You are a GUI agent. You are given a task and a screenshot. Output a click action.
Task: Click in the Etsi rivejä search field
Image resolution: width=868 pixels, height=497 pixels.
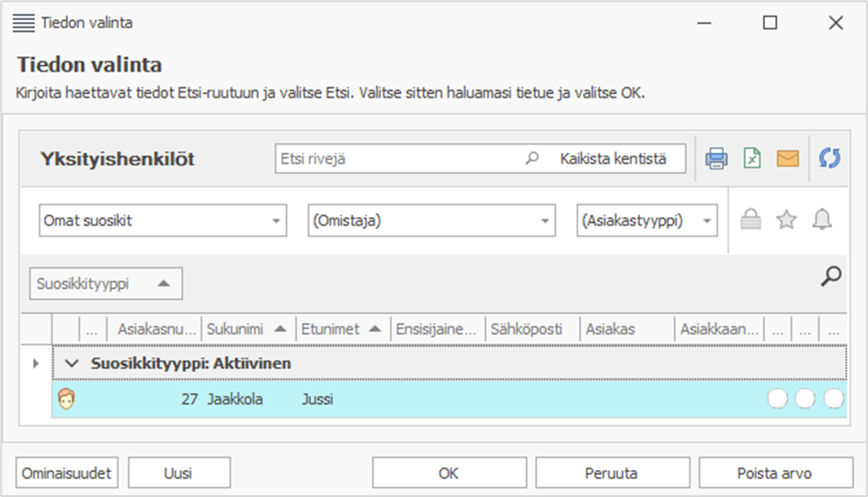pyautogui.click(x=400, y=158)
